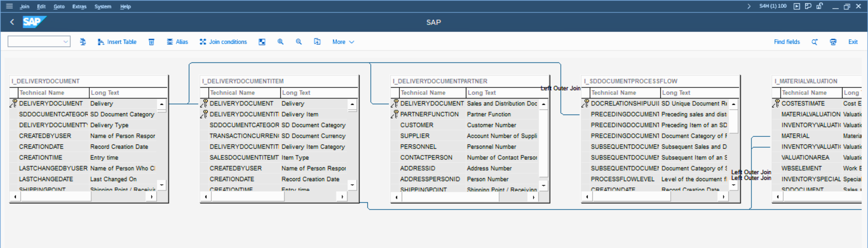Open the Goto menu

[59, 6]
